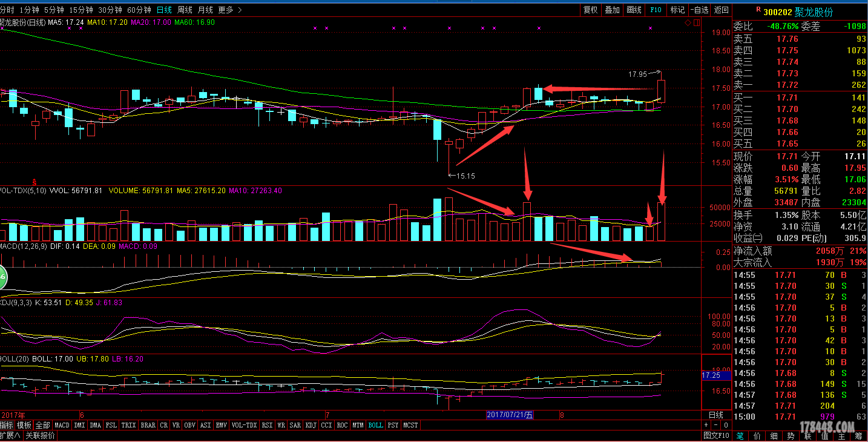Click the 图文F10 button
This screenshot has width=868, height=442.
pos(716,436)
